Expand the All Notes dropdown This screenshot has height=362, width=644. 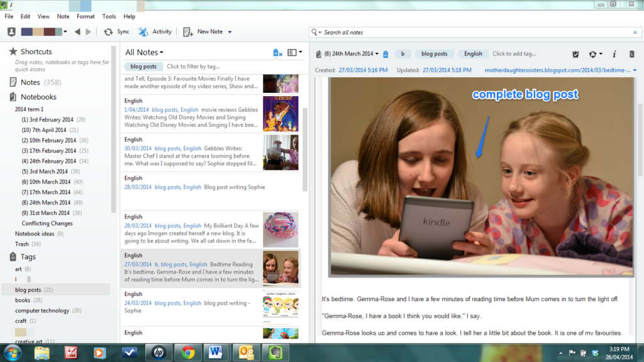click(144, 53)
